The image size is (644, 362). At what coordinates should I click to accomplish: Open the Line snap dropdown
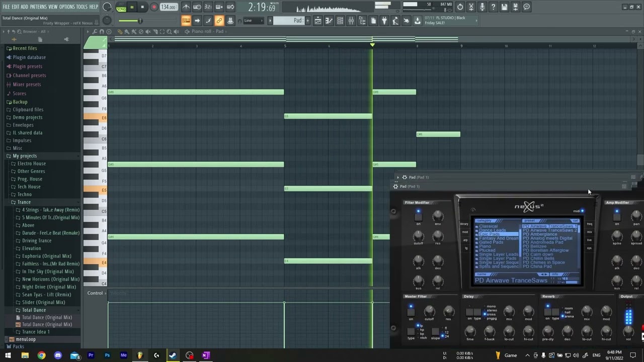point(254,21)
